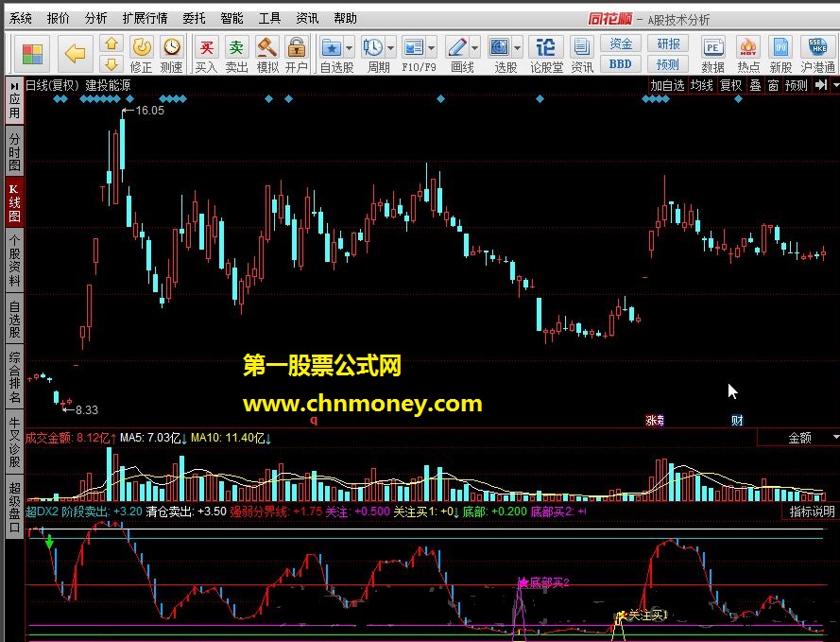840x642 pixels.
Task: Toggle 复权 price adjustment
Action: pos(730,85)
